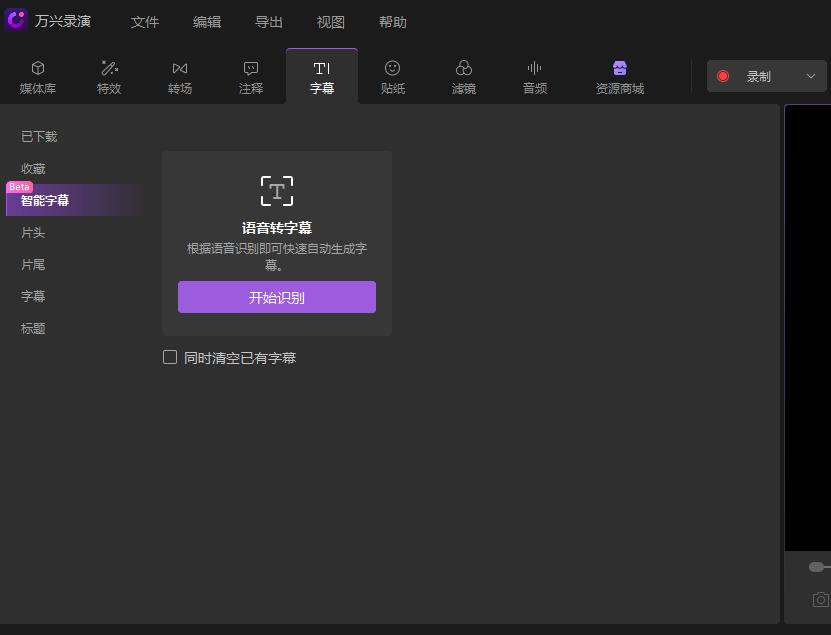Screen dimensions: 831x635
Task: Click the 语音转字幕 heading text
Action: tap(277, 228)
